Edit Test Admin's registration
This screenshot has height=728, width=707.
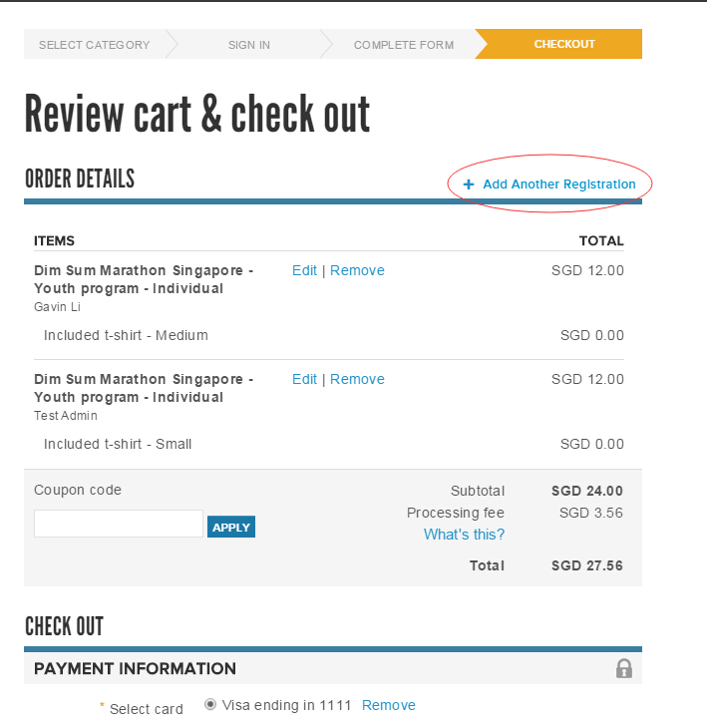coord(304,379)
